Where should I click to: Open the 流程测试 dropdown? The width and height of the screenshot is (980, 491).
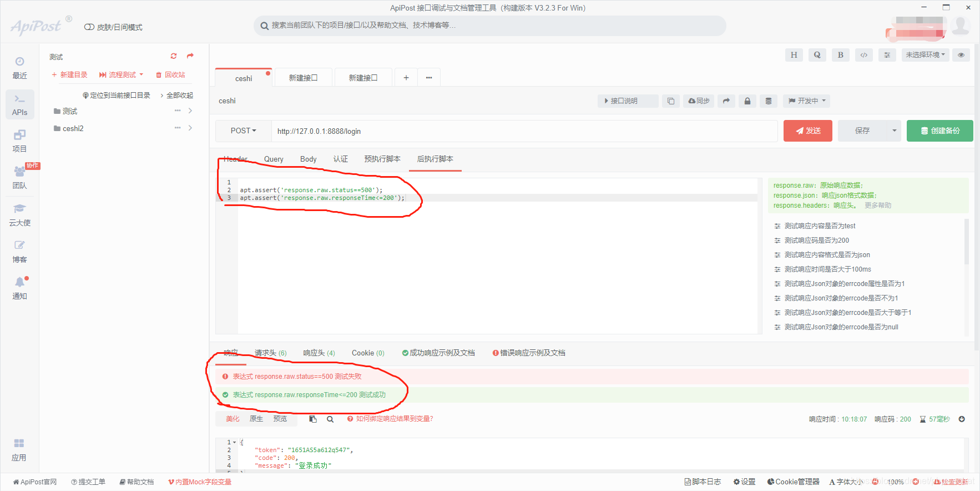(121, 75)
